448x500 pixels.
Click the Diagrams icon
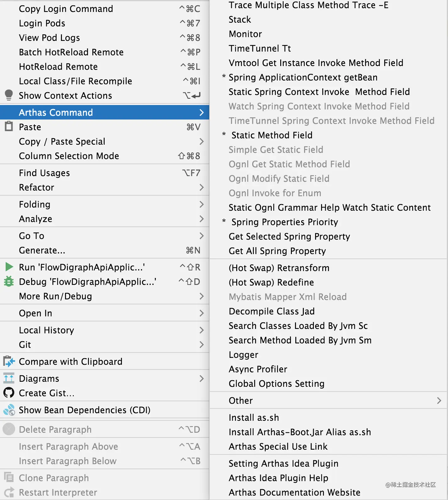point(9,378)
